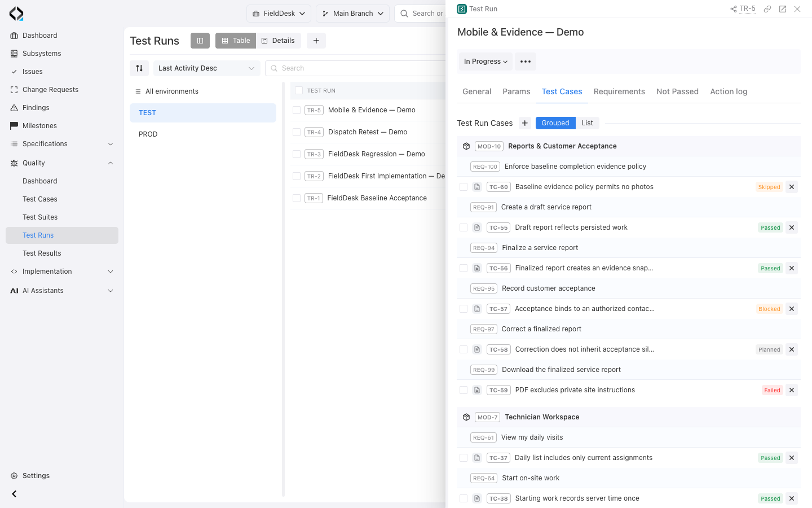
Task: Select the TC-58 checkbox
Action: point(464,349)
